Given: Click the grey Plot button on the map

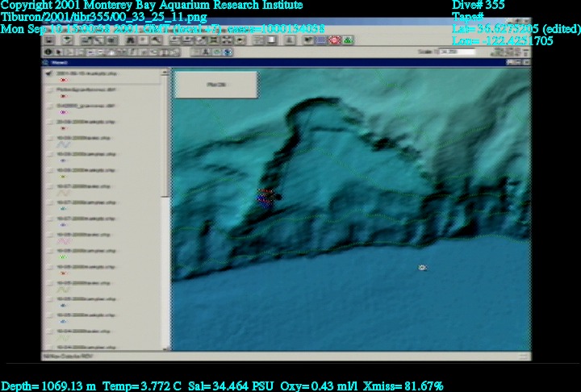Looking at the screenshot, I should [x=215, y=85].
